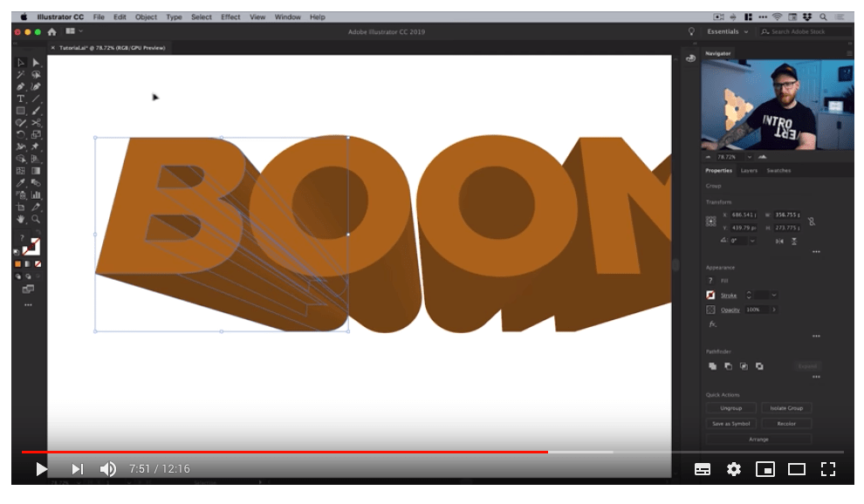Open the Stroke options link

click(x=729, y=296)
